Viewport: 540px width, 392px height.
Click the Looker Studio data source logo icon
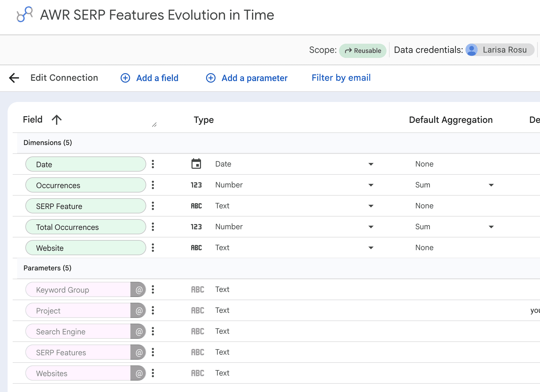point(25,15)
